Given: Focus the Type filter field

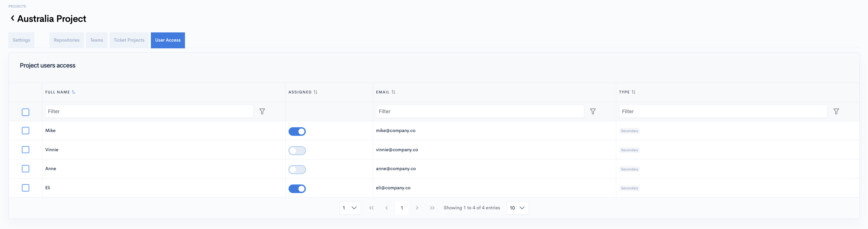Looking at the screenshot, I should pos(723,111).
